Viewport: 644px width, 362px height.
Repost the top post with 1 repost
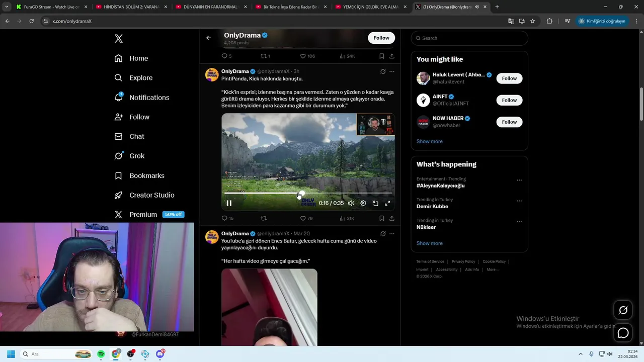pyautogui.click(x=265, y=56)
